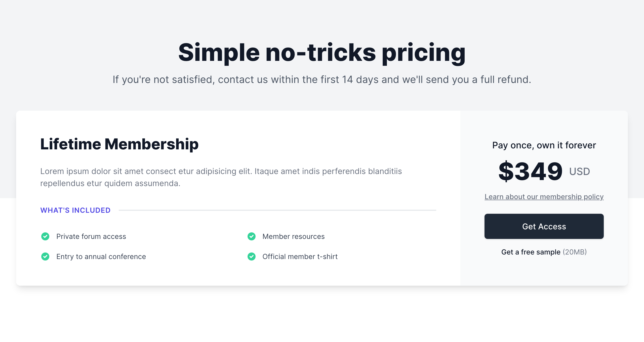Click the checkmark icon beside Private forum access
Viewport: 644px width, 342px height.
coord(45,236)
